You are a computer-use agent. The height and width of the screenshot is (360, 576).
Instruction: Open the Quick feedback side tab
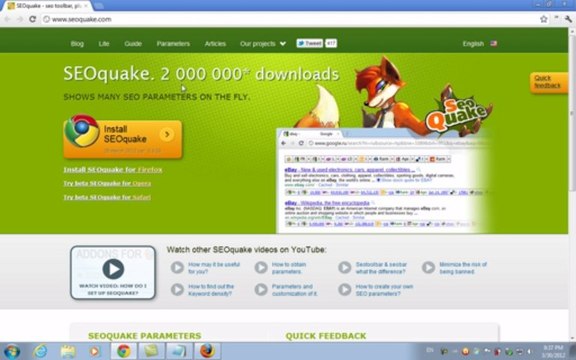pos(548,82)
